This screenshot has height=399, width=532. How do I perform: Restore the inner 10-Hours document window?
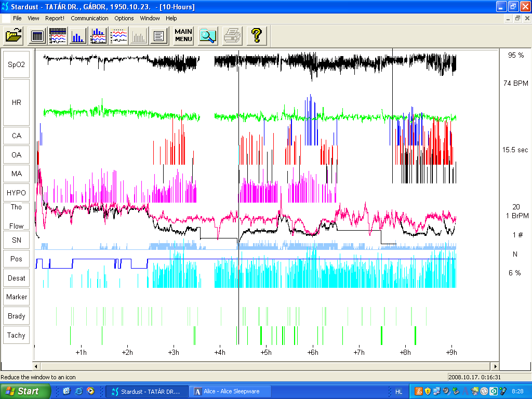click(517, 18)
